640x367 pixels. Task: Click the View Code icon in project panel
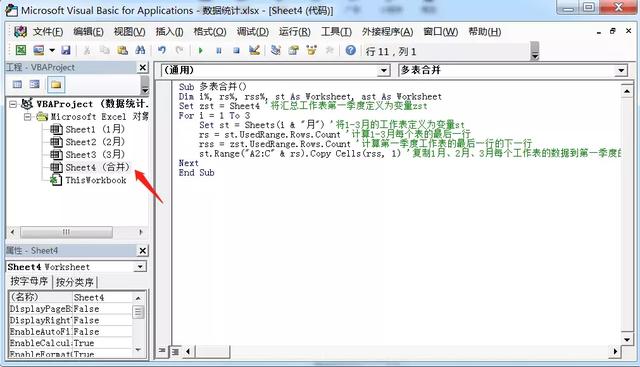(x=17, y=85)
